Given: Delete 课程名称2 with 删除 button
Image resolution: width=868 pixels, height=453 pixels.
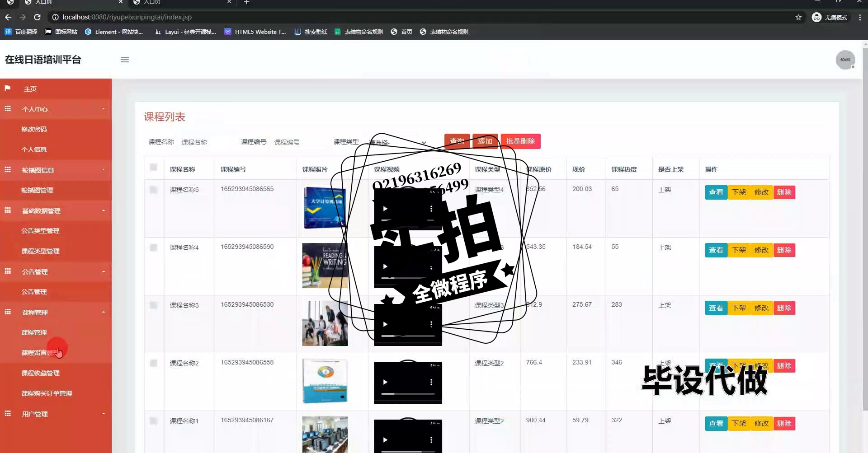Looking at the screenshot, I should (x=784, y=366).
